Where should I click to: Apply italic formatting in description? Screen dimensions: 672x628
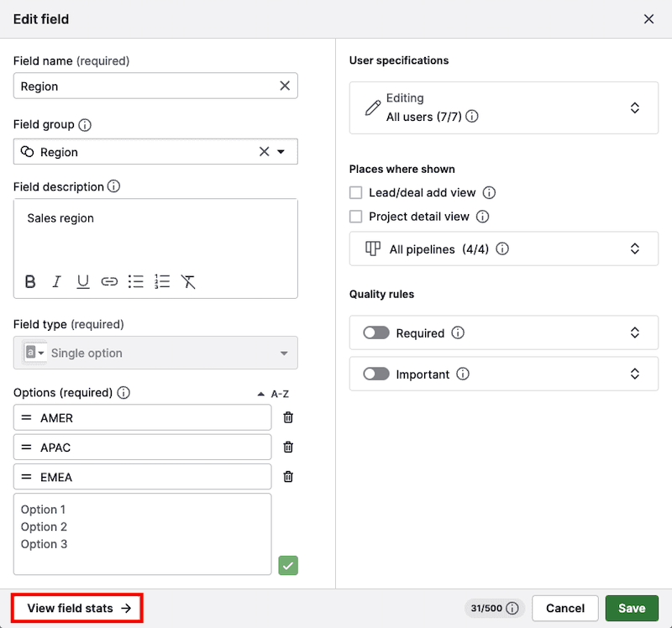coord(56,282)
